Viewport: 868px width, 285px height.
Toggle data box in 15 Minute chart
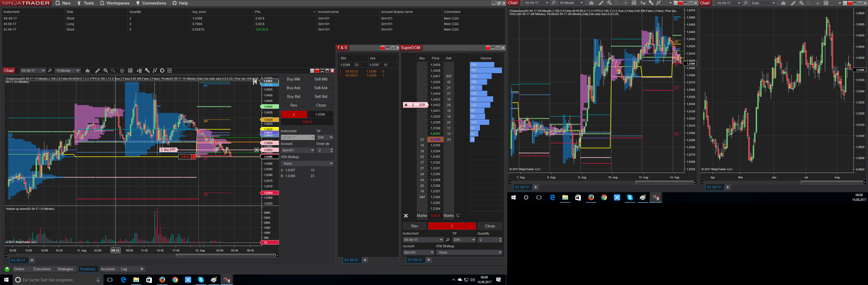(x=130, y=71)
